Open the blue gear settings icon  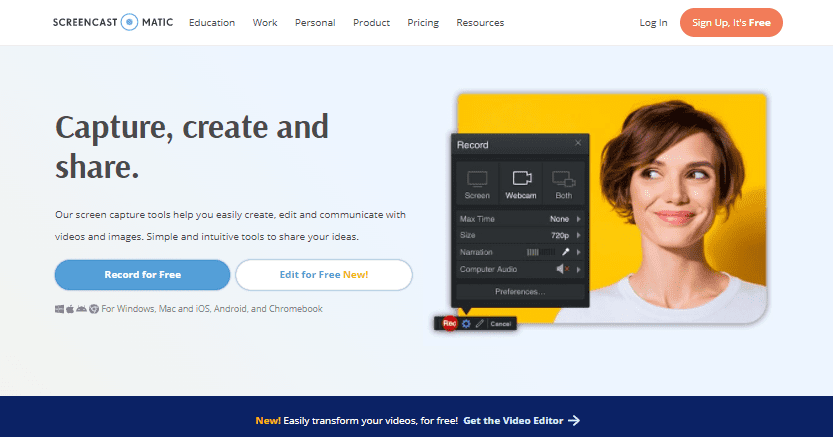click(466, 324)
